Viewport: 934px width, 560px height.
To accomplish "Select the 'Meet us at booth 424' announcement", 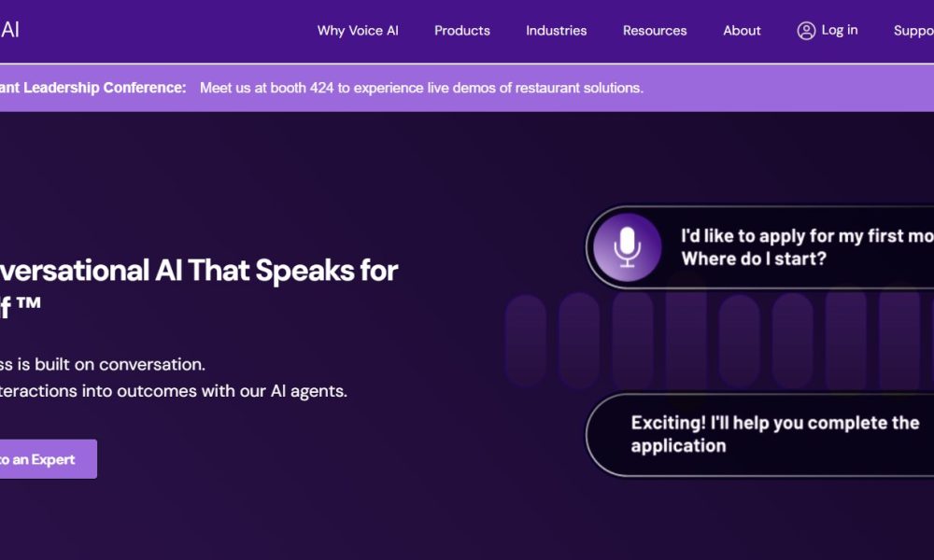I will click(x=421, y=88).
